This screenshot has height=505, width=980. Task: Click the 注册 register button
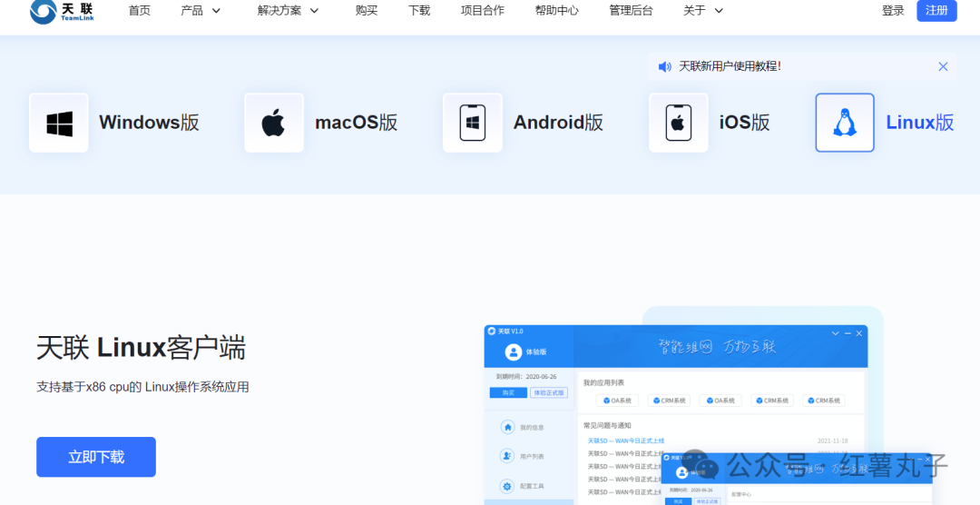[936, 11]
